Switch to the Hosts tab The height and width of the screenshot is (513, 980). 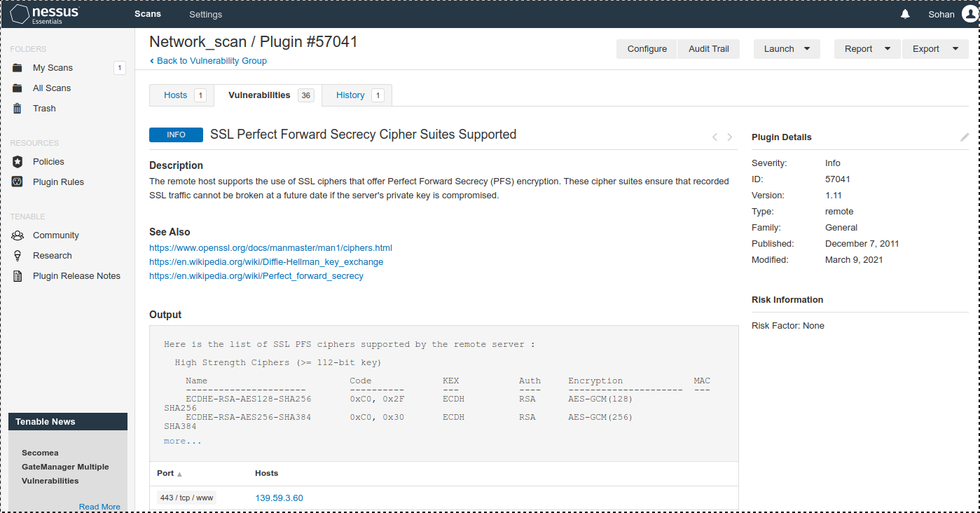[176, 95]
